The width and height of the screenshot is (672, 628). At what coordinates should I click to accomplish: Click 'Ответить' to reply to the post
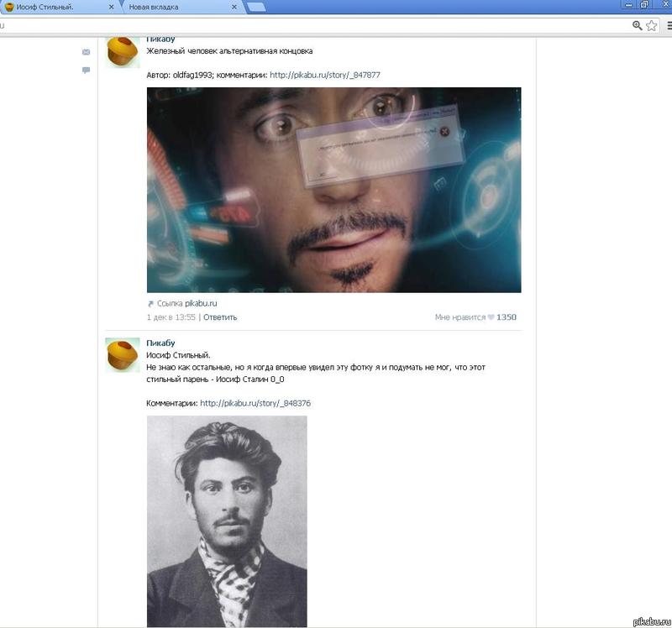pos(220,317)
